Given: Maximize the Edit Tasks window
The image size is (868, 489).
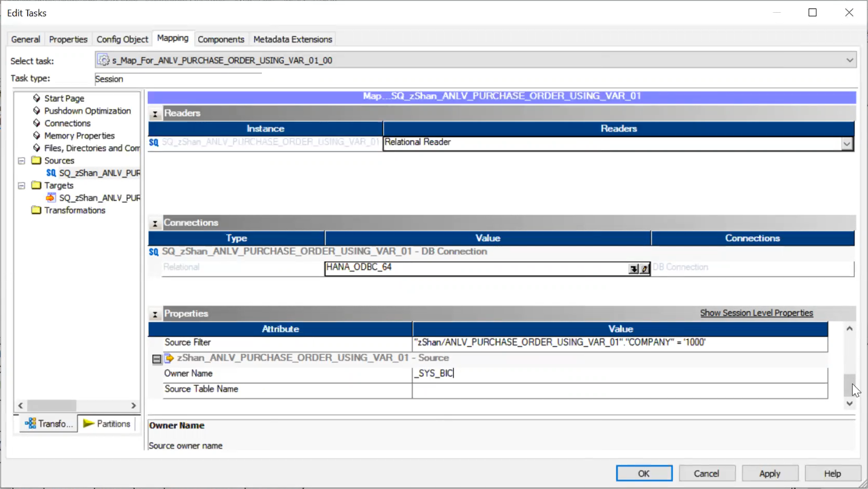Looking at the screenshot, I should point(813,13).
